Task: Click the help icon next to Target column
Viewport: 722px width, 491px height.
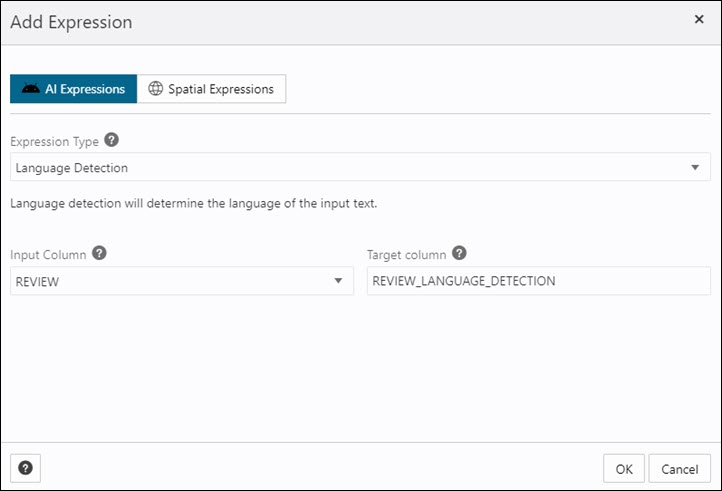Action: pos(460,254)
